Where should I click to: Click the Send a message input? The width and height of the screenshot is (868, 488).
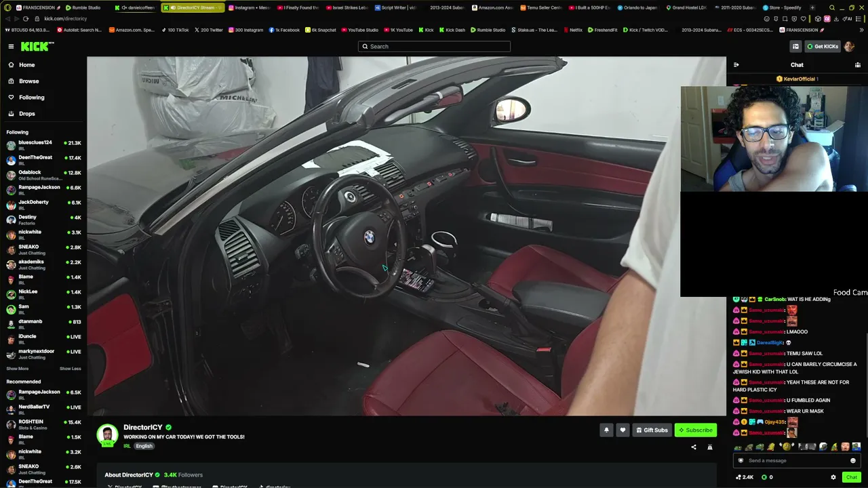pos(796,461)
